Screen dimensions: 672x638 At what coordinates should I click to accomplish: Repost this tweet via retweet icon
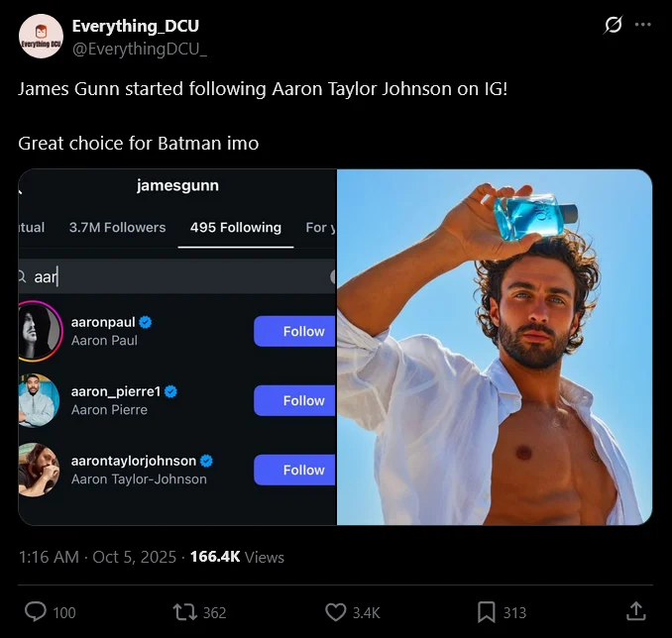click(x=184, y=612)
